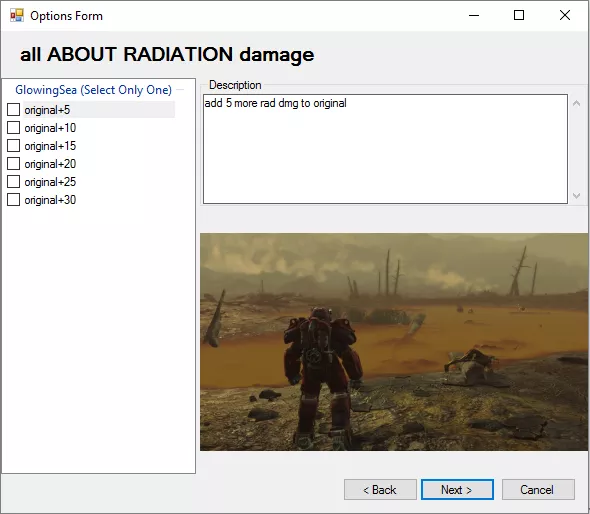Check the original+30 option
Viewport: 590px width, 514px height.
point(14,200)
